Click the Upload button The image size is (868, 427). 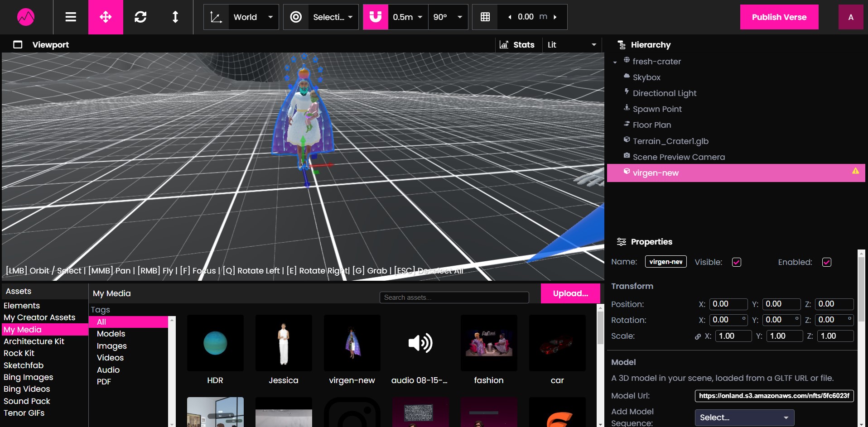pos(570,293)
